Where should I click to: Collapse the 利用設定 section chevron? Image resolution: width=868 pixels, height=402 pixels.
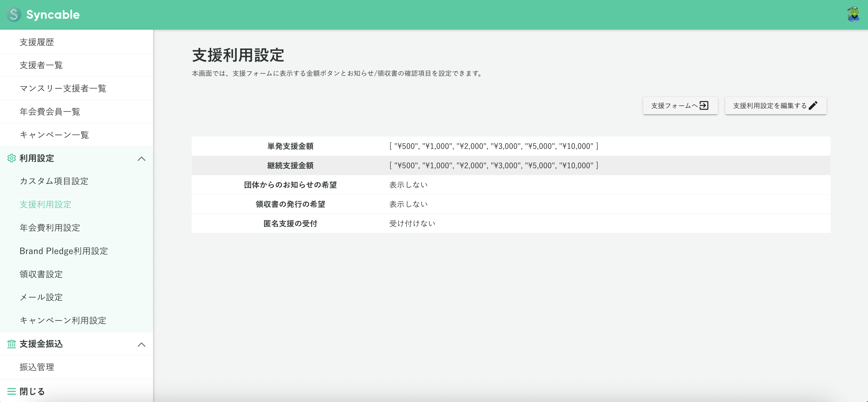tap(142, 158)
